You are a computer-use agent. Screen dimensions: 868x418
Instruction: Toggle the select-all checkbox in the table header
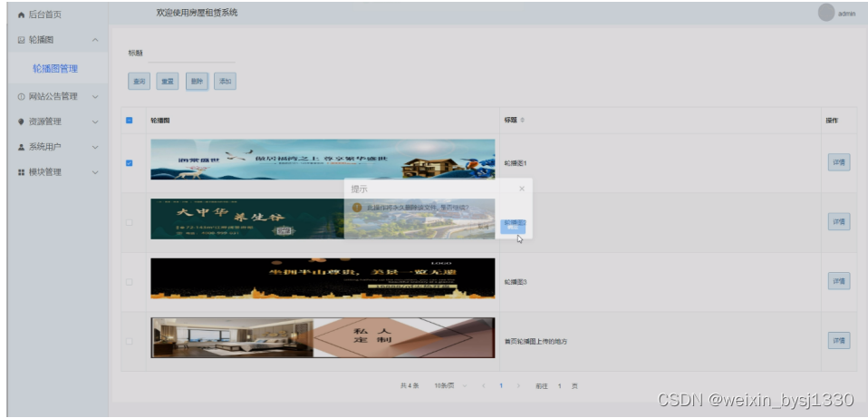[x=129, y=120]
